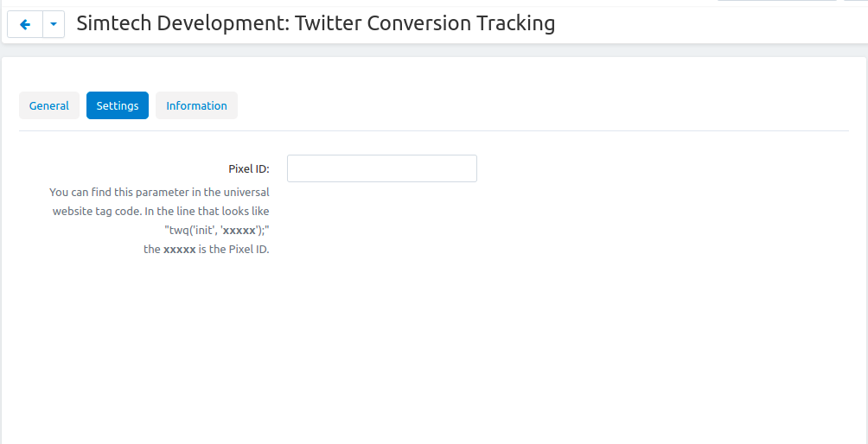Viewport: 868px width, 444px height.
Task: Click the "Pixel ID:" field label
Action: [248, 169]
